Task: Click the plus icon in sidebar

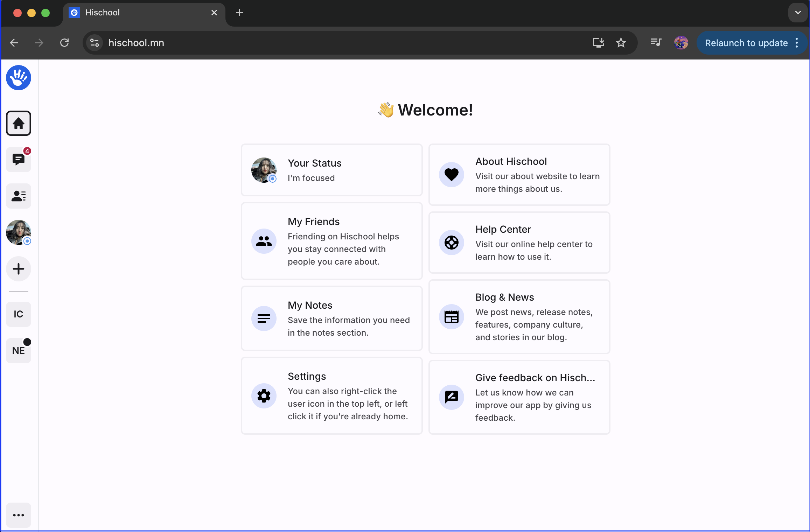Action: pos(19,269)
